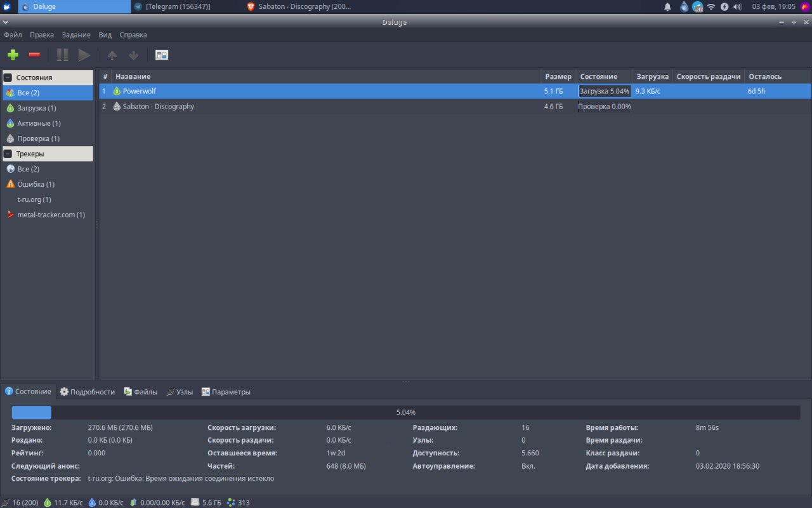Filter by Активные (1) state
This screenshot has width=812, height=508.
[x=48, y=123]
